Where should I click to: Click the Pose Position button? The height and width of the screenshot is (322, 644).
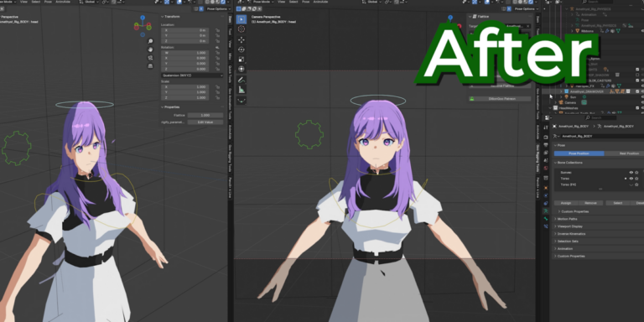(579, 153)
